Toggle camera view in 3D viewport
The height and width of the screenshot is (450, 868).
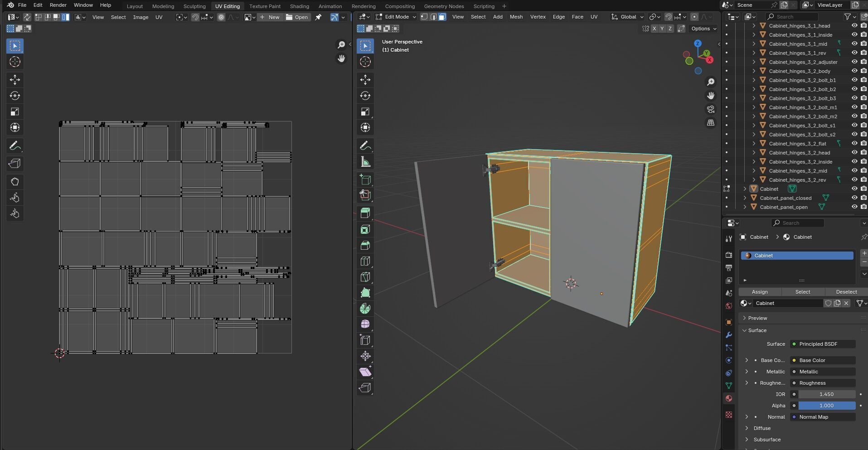point(711,109)
